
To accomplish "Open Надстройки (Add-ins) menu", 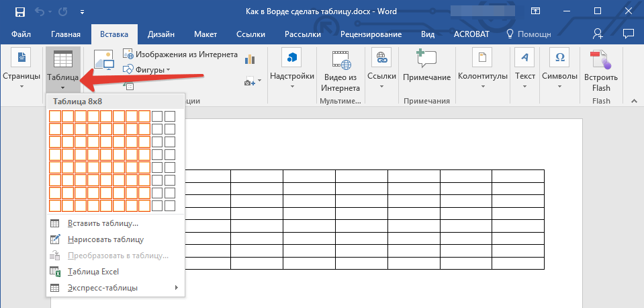I will [x=291, y=68].
